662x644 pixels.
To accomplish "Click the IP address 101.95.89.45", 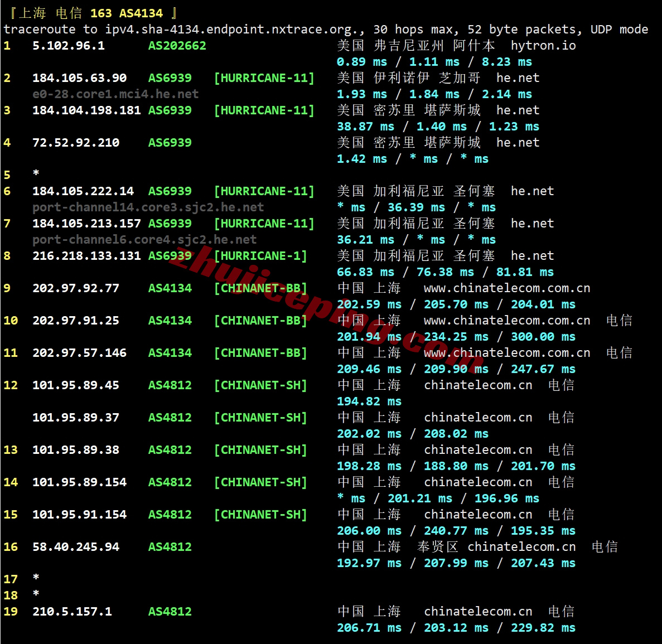I will coord(76,385).
